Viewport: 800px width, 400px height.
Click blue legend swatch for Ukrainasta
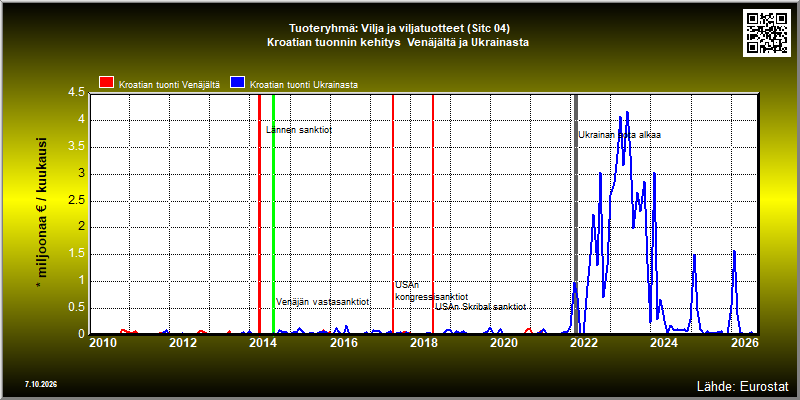click(238, 83)
